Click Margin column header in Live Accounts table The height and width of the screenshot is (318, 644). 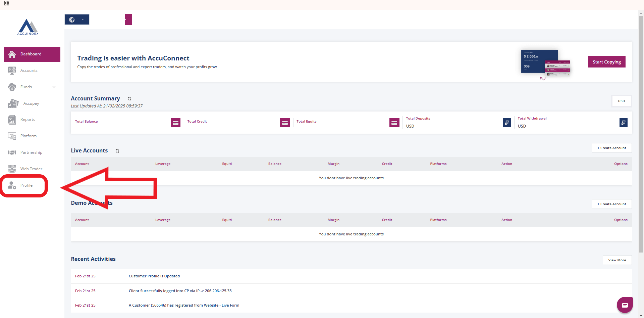tap(333, 164)
